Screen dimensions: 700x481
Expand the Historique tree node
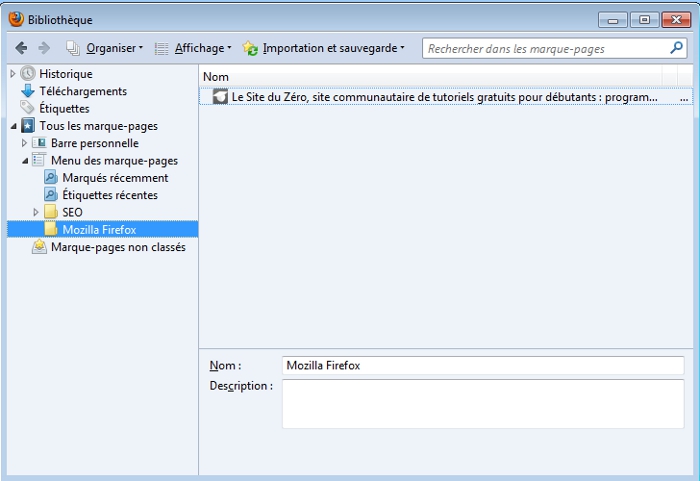12,73
